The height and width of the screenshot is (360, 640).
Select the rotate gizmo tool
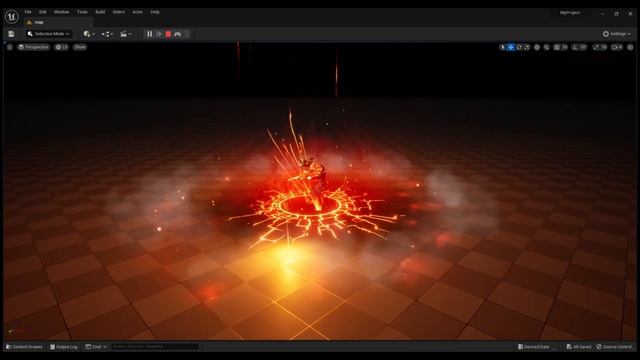tap(519, 47)
